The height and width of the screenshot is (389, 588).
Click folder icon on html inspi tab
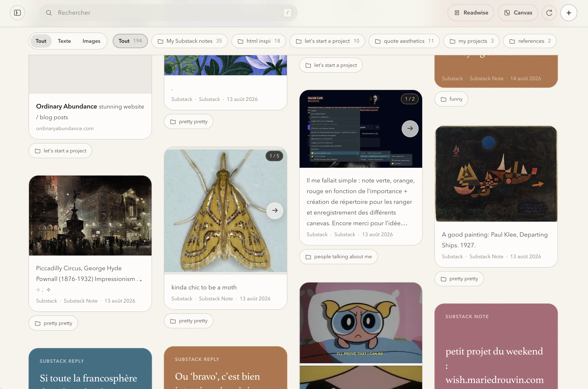241,41
